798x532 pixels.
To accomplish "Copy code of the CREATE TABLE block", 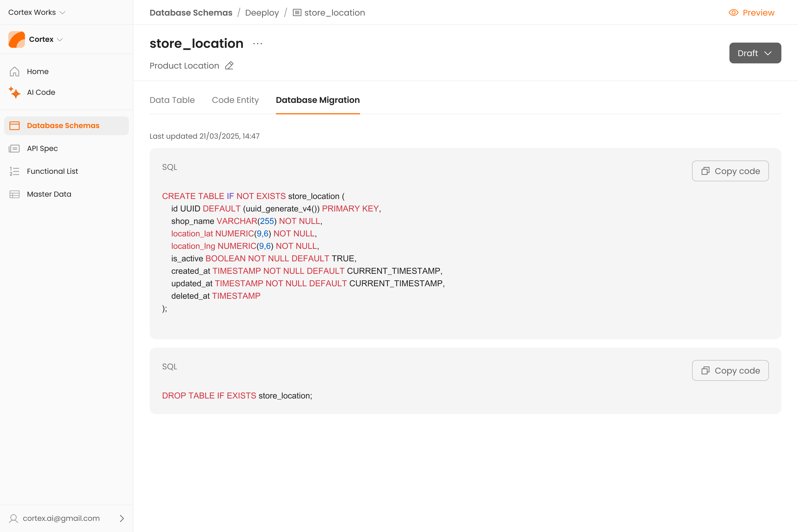I will (x=730, y=171).
